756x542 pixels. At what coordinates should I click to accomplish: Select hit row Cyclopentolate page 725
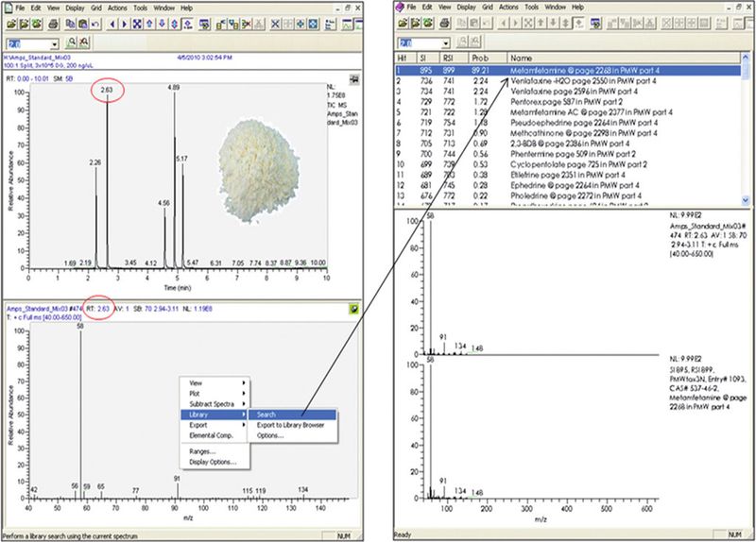pos(568,164)
